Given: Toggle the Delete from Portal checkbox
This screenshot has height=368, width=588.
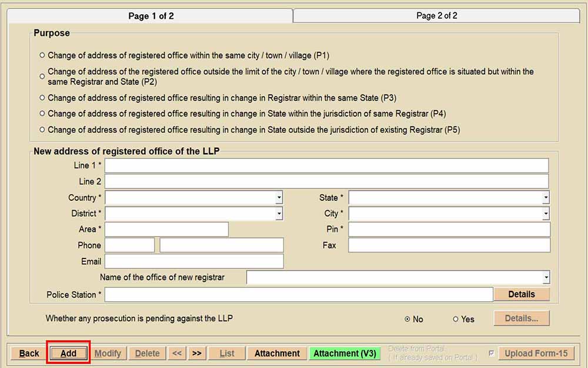Looking at the screenshot, I should pyautogui.click(x=492, y=353).
